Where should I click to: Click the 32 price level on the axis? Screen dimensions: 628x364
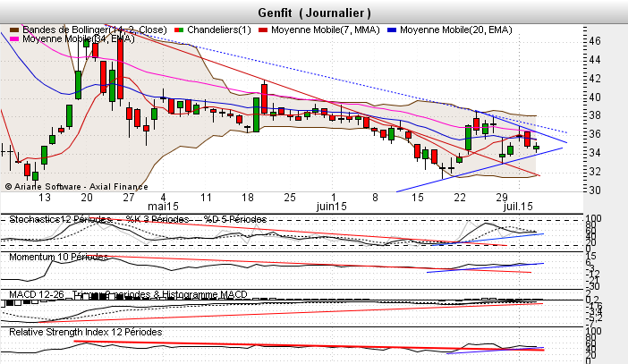pos(595,172)
